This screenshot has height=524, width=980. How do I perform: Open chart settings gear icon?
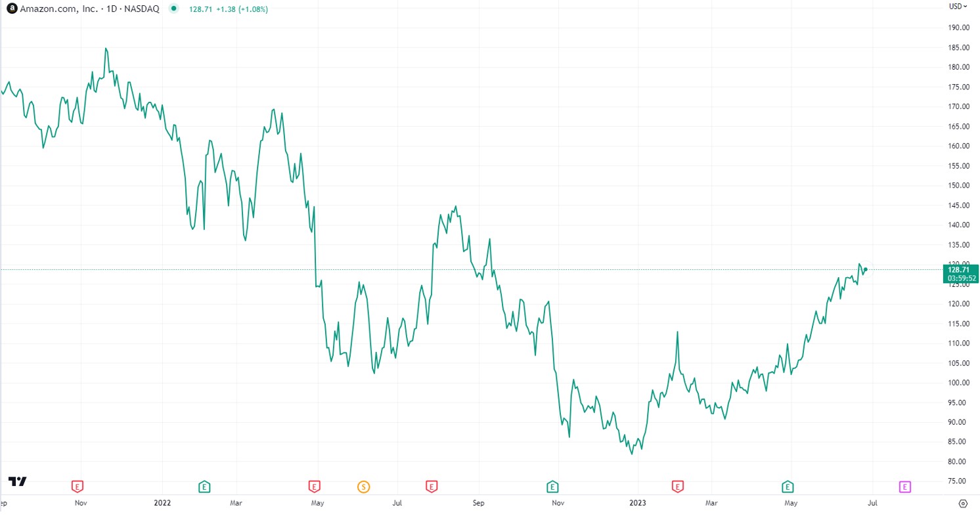tap(963, 504)
